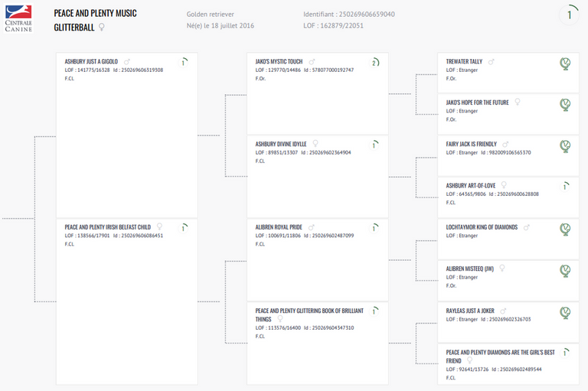Open the ASHBURY JUST A GIGOLO pedigree

[91, 61]
